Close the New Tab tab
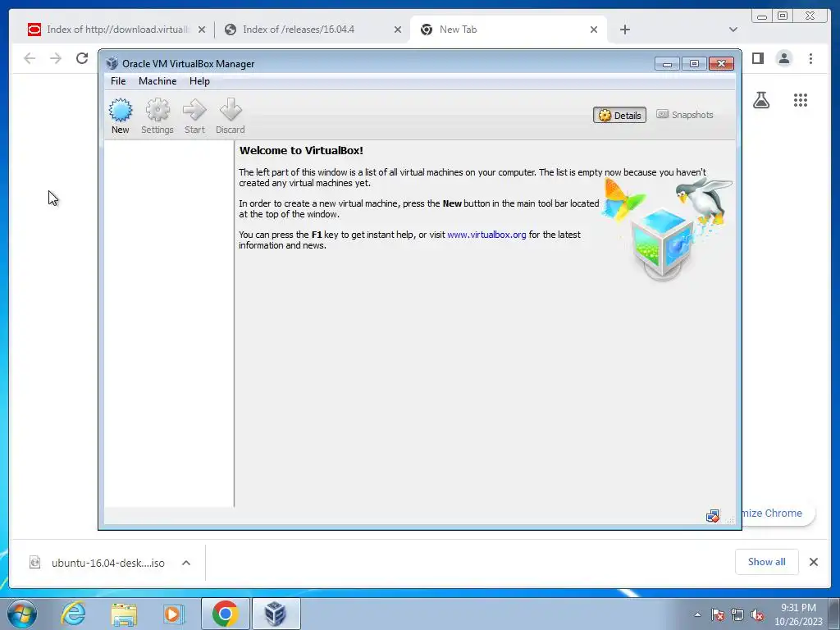The image size is (840, 630). (594, 30)
